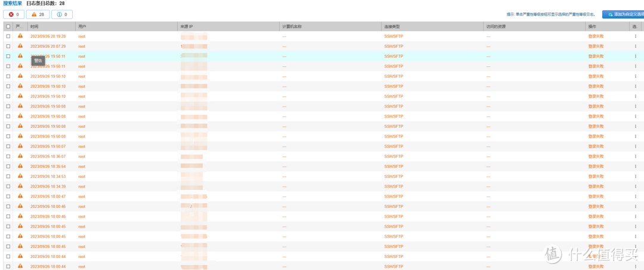Image resolution: width=644 pixels, height=270 pixels.
Task: Show more actions for the 18:35:54 entry
Action: pos(635,166)
